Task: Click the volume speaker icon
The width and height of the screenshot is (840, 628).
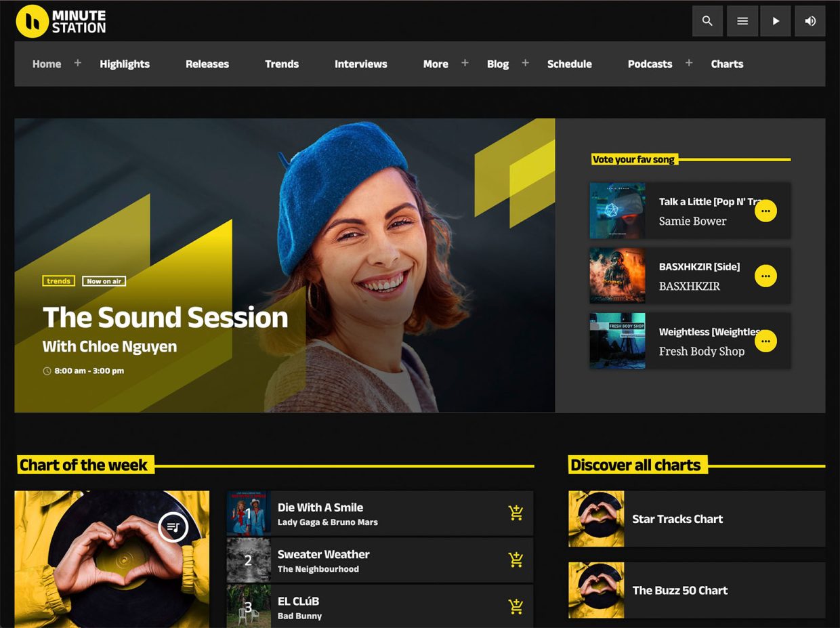Action: [x=810, y=21]
